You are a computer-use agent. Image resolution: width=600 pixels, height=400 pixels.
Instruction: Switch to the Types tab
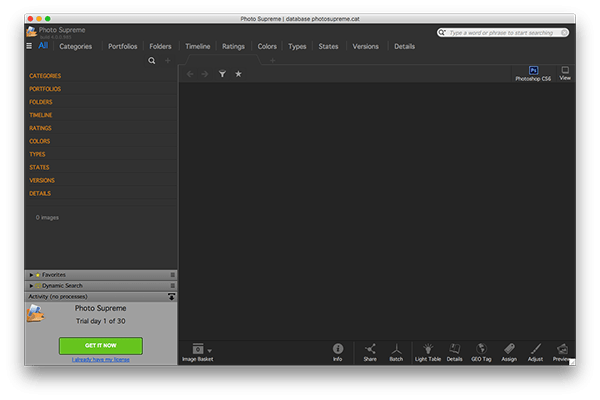coord(297,46)
